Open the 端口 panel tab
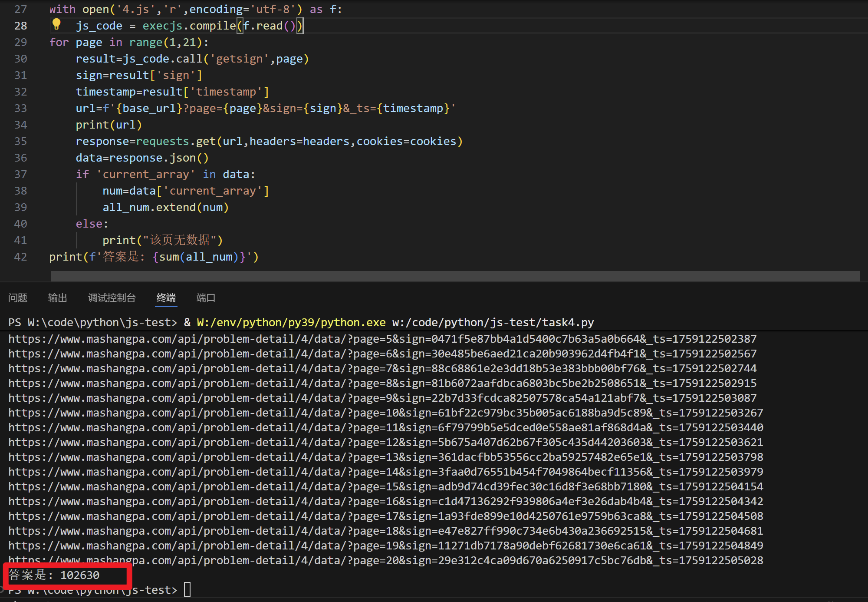The image size is (868, 602). click(206, 298)
